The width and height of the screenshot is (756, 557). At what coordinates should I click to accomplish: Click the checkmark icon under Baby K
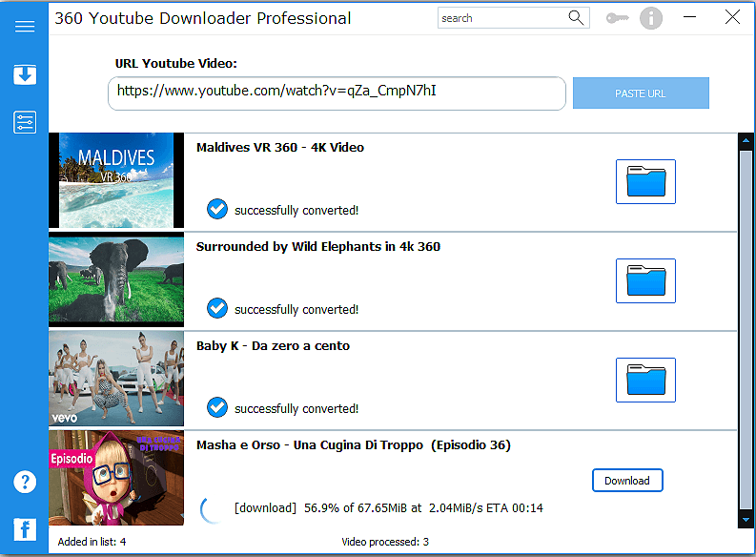[217, 407]
